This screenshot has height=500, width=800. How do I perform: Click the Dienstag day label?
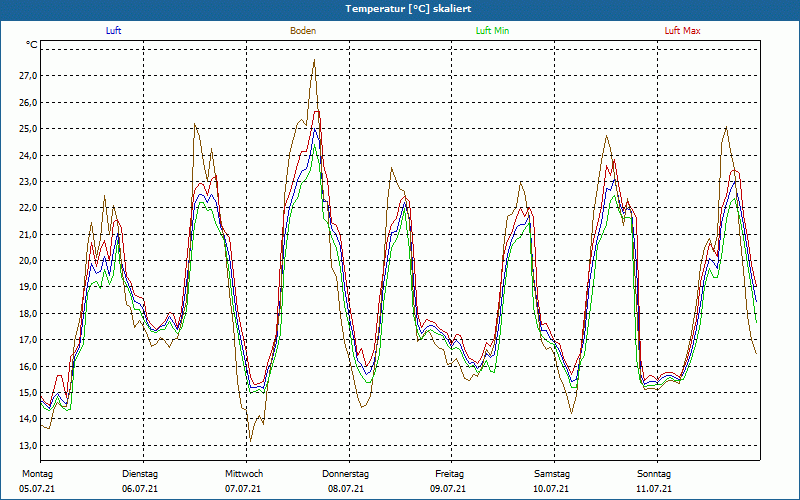(x=140, y=474)
